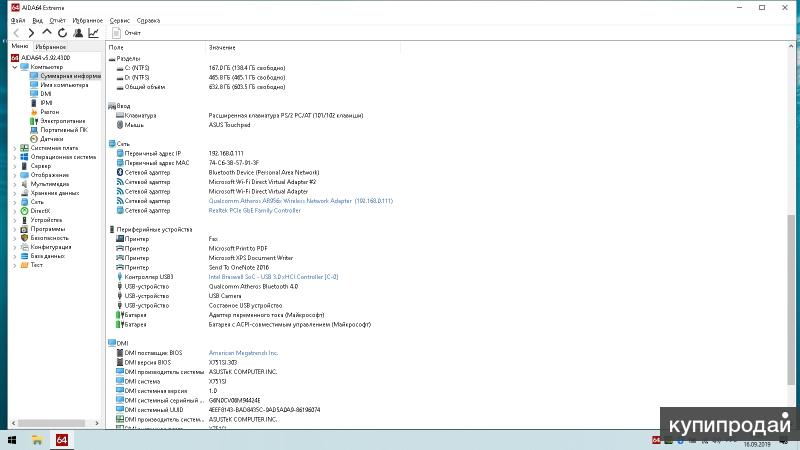
Task: Collapse the Компьютер tree node
Action: coord(15,67)
